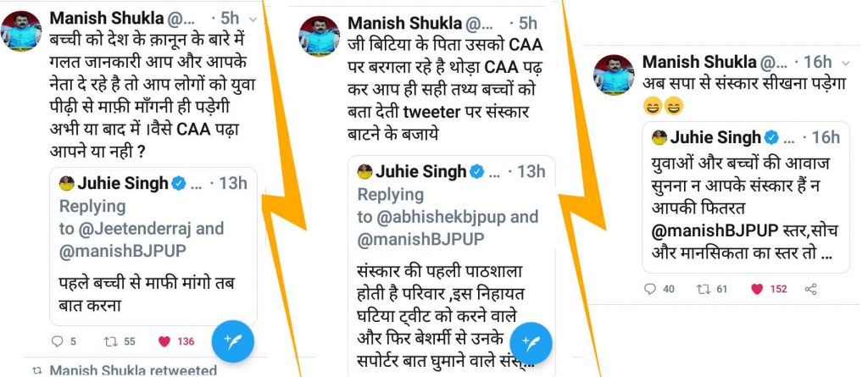
Task: Open Manish Shukla avatar in the middle tweet
Action: click(x=320, y=36)
